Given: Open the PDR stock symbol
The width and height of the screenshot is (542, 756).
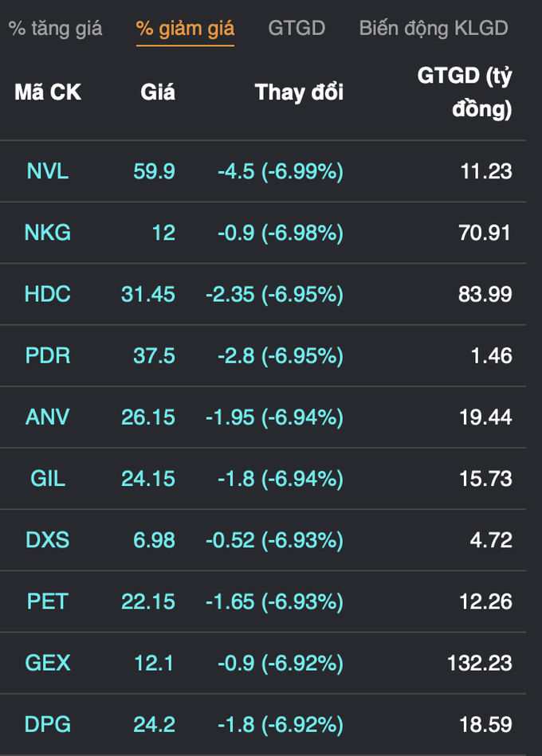Looking at the screenshot, I should (x=48, y=356).
